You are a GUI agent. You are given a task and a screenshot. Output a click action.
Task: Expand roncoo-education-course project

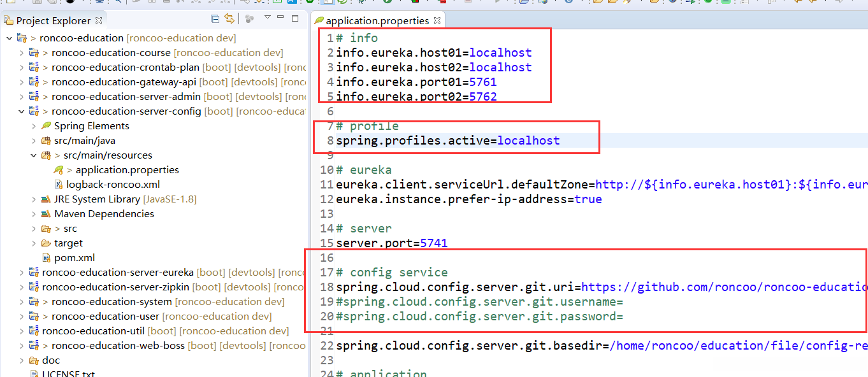[x=21, y=53]
